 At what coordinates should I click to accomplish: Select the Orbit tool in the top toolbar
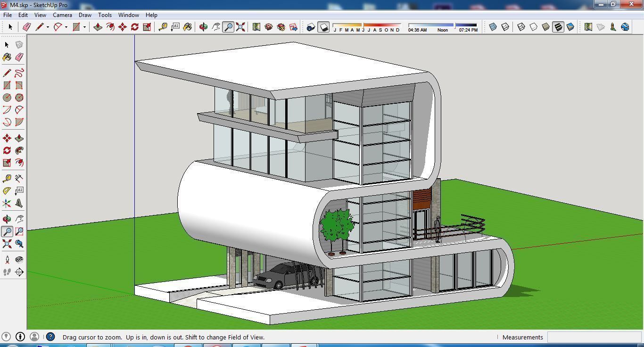204,27
